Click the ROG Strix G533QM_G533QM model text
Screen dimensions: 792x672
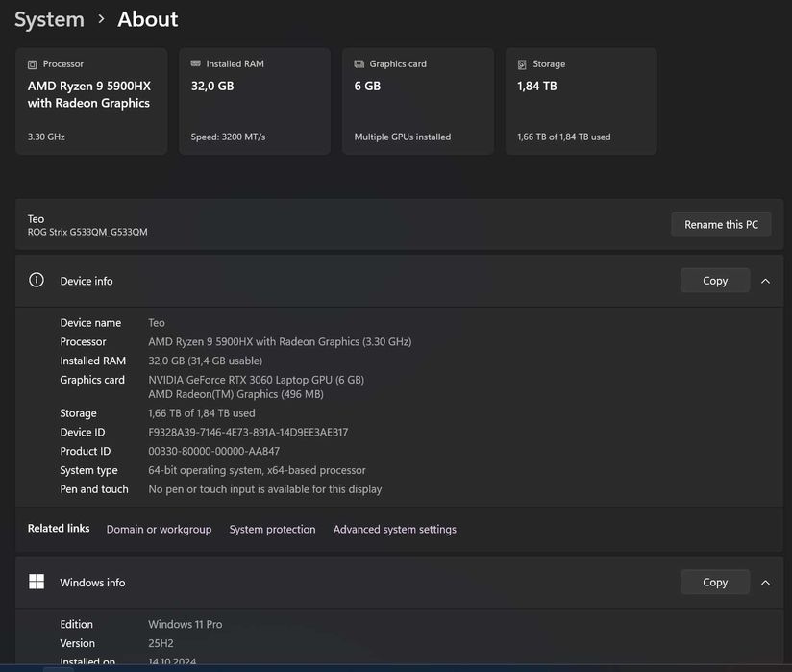pyautogui.click(x=87, y=232)
